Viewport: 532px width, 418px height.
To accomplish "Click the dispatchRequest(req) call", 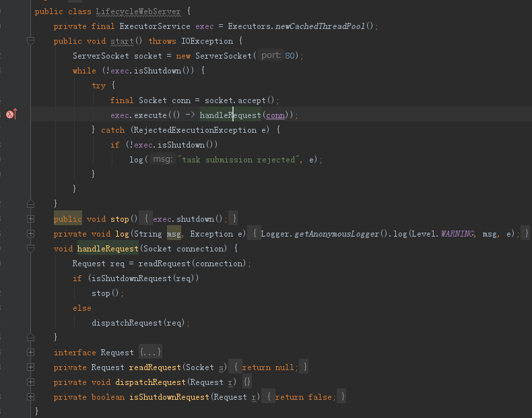I will pos(138,323).
